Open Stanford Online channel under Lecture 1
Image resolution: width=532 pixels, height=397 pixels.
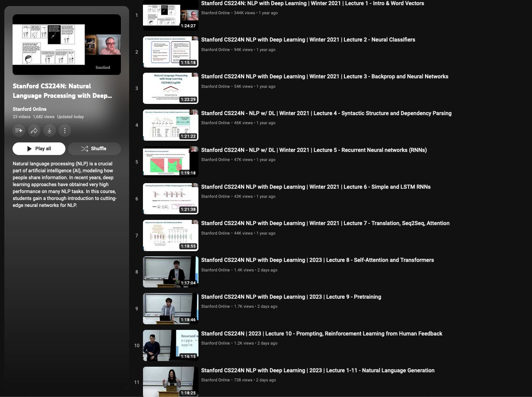click(215, 13)
